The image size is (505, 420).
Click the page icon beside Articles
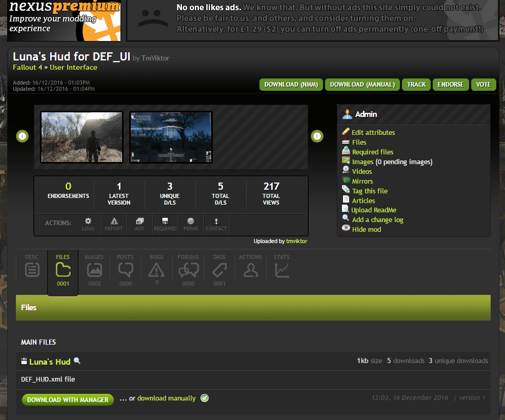[346, 199]
